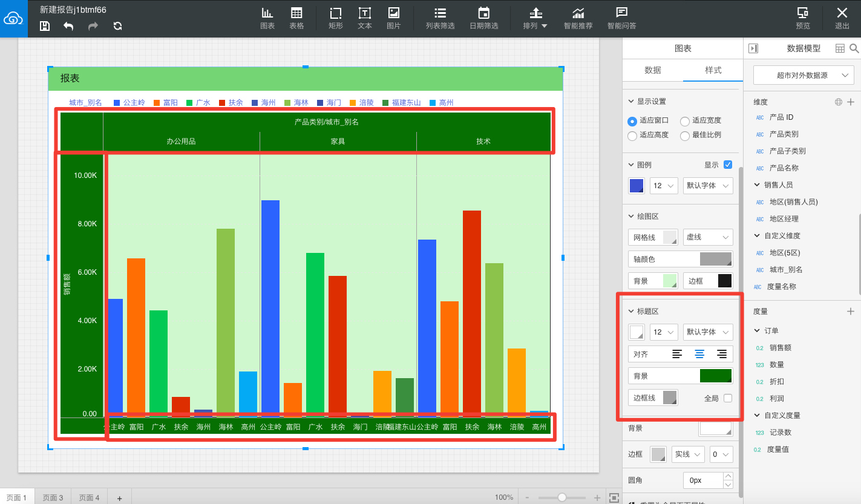Insert an image with 图片 icon

tap(393, 18)
